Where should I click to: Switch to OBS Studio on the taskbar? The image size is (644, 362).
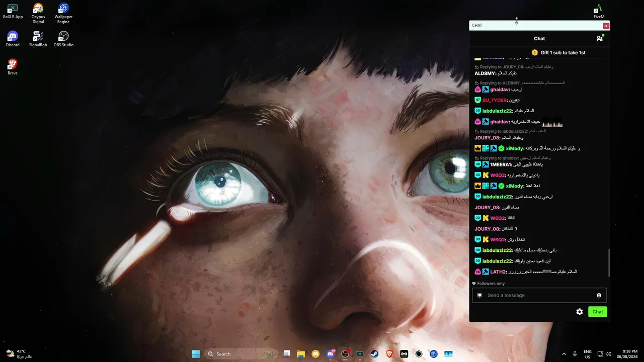pos(345,354)
